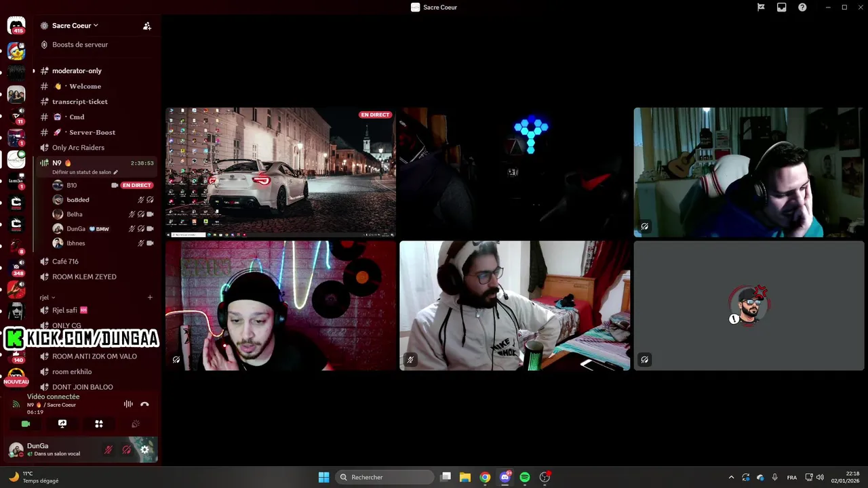Open File Explorer from the taskbar

[465, 477]
